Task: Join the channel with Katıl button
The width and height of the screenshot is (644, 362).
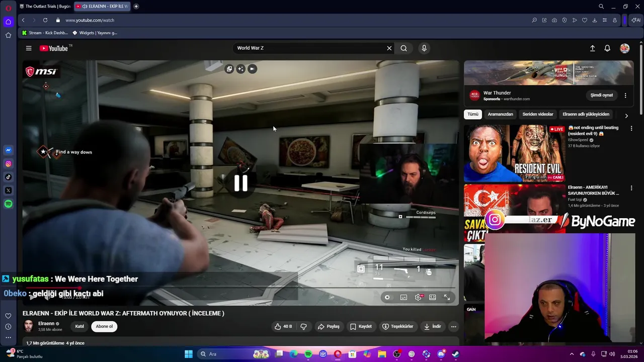Action: pyautogui.click(x=79, y=326)
